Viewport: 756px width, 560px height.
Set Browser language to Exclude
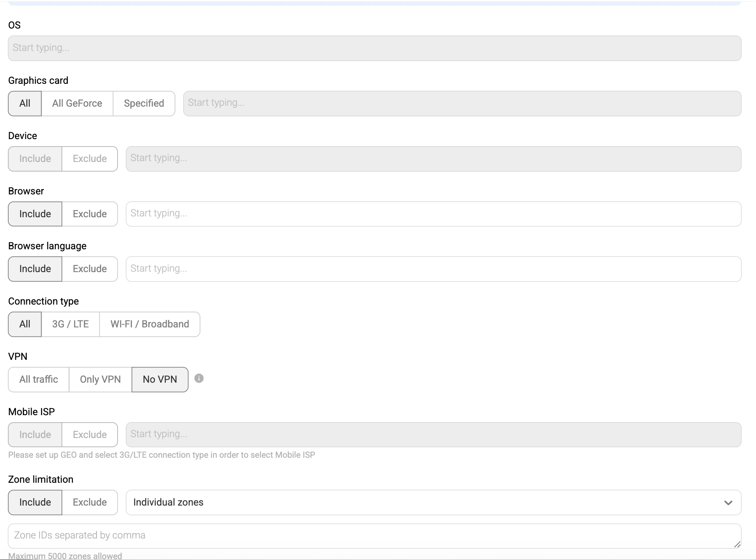click(x=89, y=269)
